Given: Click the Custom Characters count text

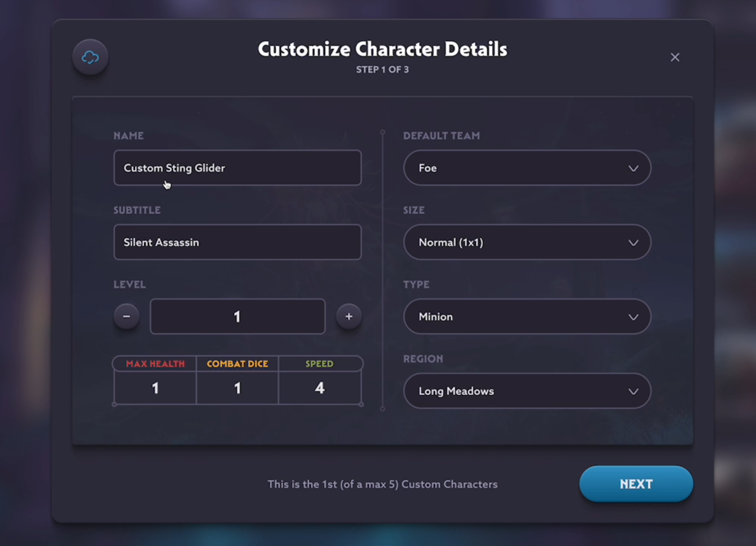Looking at the screenshot, I should pyautogui.click(x=382, y=484).
